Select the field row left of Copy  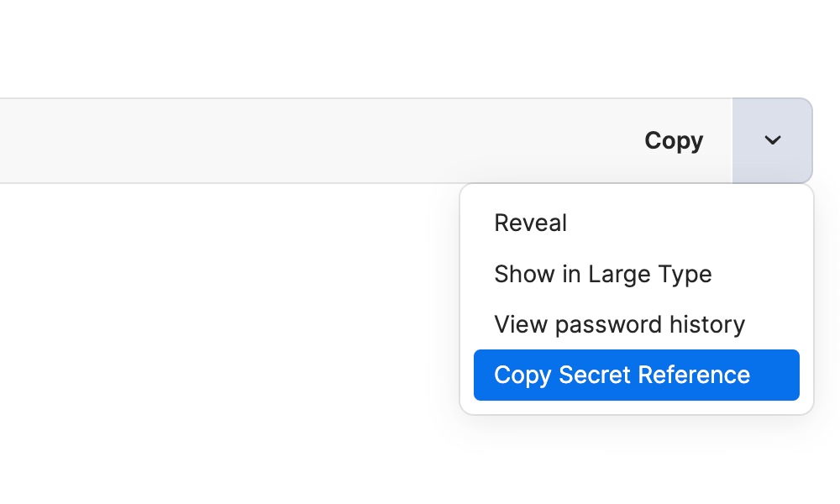point(294,140)
